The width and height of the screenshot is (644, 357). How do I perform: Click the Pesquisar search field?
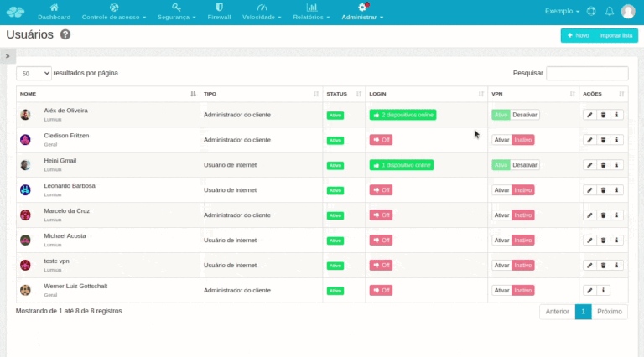point(587,73)
